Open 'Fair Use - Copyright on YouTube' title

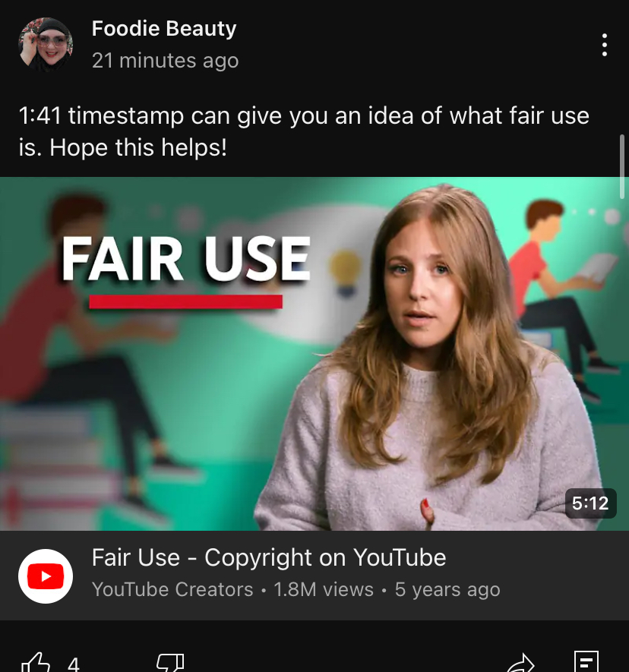269,557
